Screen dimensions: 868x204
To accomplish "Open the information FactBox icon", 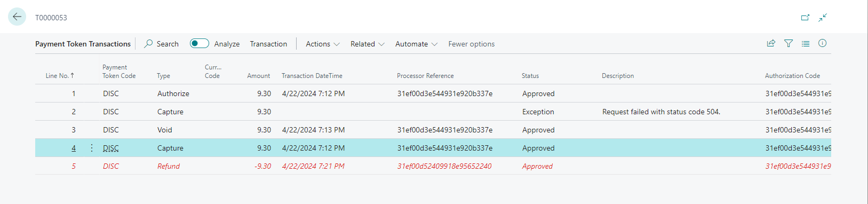I will [x=823, y=44].
